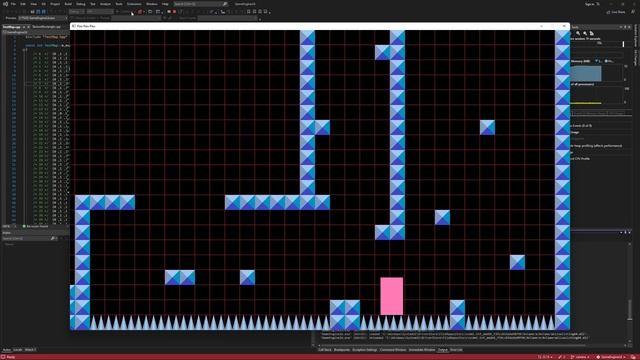The width and height of the screenshot is (640, 360).
Task: Open the View menu
Action: click(33, 4)
